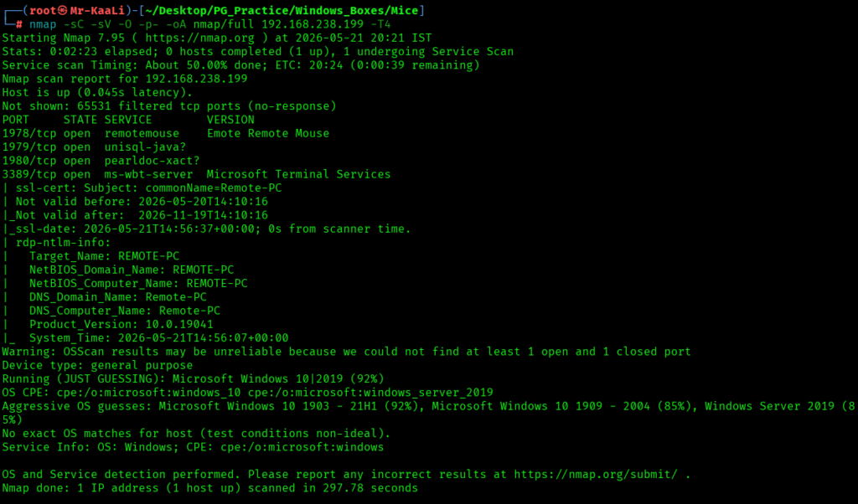Click the nmap command word in the prompt
The height and width of the screenshot is (504, 858).
[x=43, y=24]
